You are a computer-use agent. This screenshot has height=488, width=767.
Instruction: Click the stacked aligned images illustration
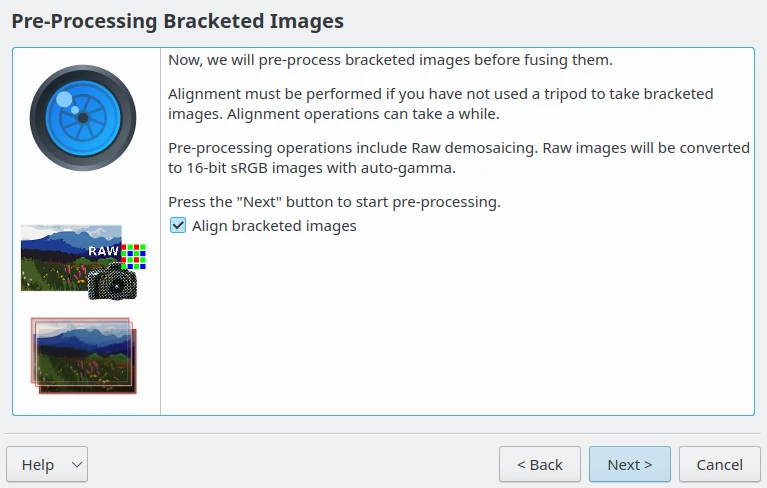point(83,355)
